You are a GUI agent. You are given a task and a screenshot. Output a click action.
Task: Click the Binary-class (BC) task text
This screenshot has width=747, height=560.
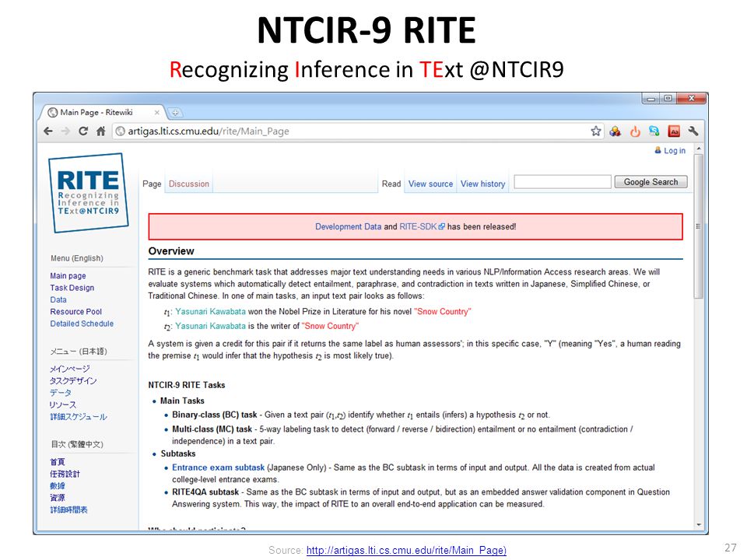[x=215, y=415]
